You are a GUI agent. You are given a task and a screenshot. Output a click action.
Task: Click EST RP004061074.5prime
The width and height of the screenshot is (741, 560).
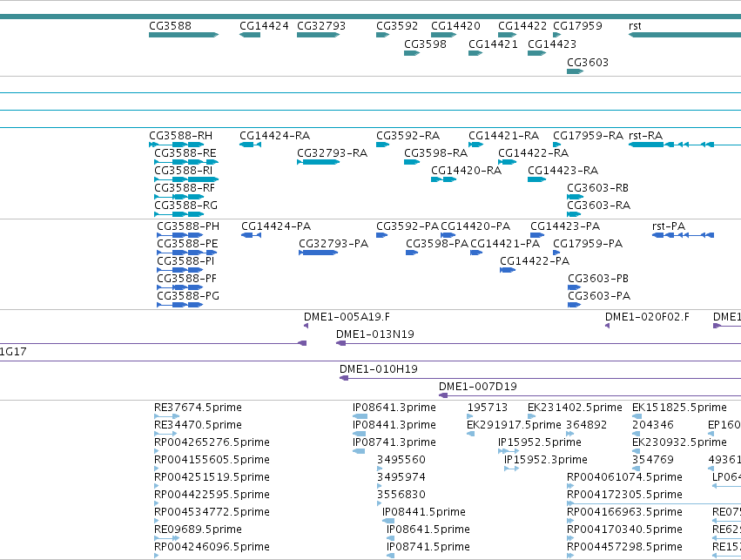click(x=624, y=477)
